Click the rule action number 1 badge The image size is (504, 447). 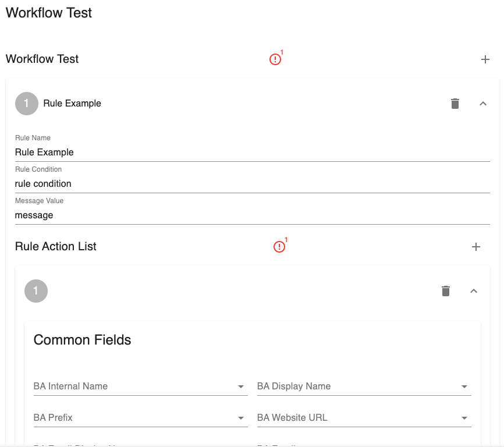coord(36,291)
